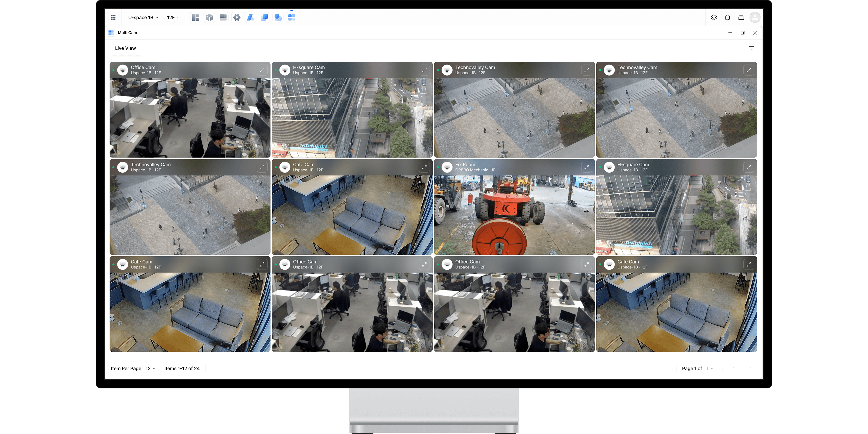Change Item Per Page 12 dropdown
868x434 pixels.
(x=151, y=368)
